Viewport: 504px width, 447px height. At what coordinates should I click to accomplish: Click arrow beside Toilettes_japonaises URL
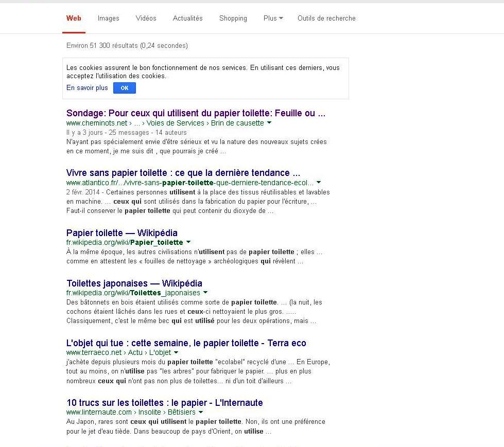(x=205, y=293)
